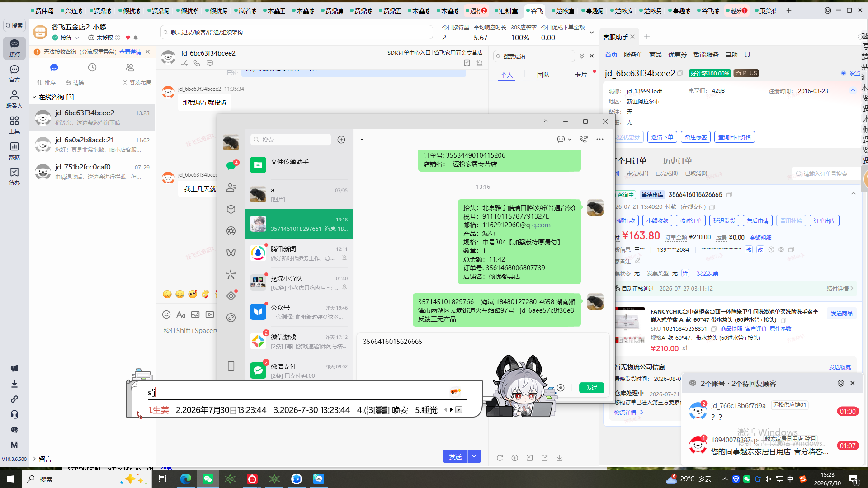Click the refresh icon beside the blue 发送 button
Viewport: 868px width, 488px height.
(x=500, y=458)
